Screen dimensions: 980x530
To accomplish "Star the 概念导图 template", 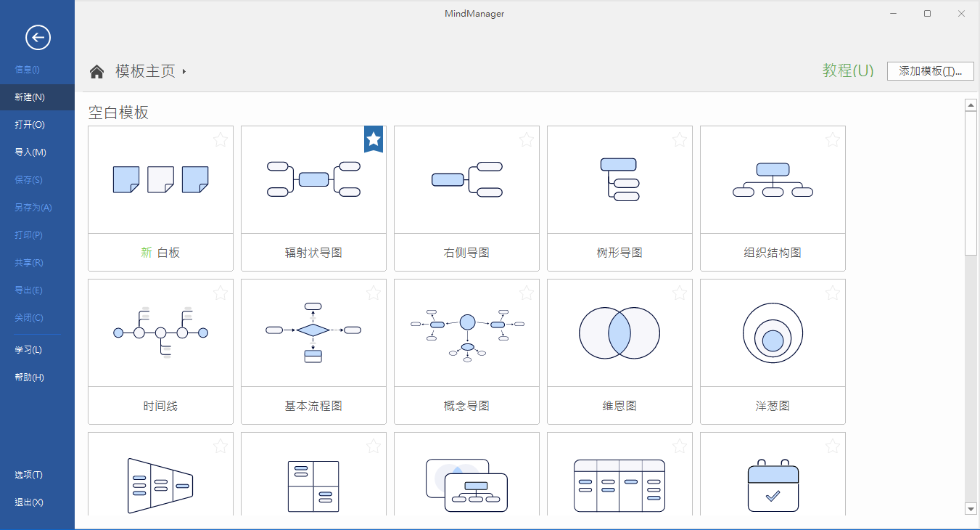I will click(527, 293).
